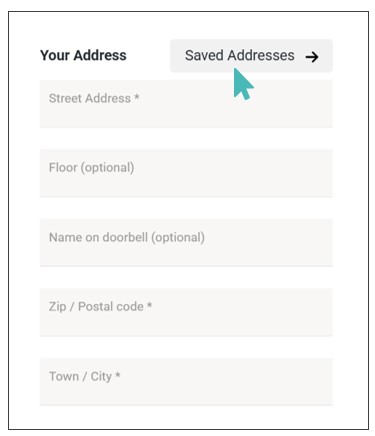Focus the Street Address input field
375x436 pixels.
[186, 104]
